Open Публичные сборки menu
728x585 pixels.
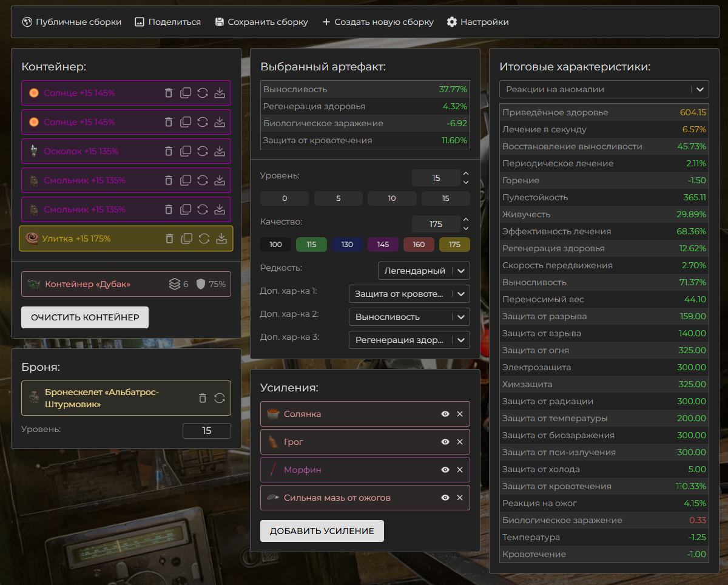[72, 22]
